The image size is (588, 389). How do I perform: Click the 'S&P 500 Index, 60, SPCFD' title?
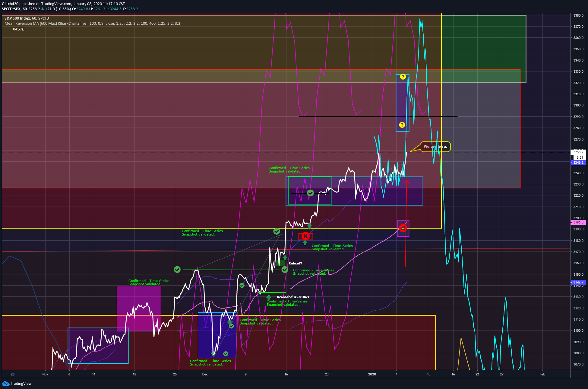(x=27, y=18)
